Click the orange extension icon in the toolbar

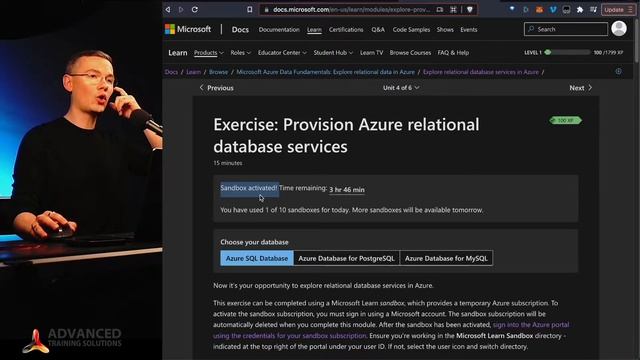(x=540, y=9)
